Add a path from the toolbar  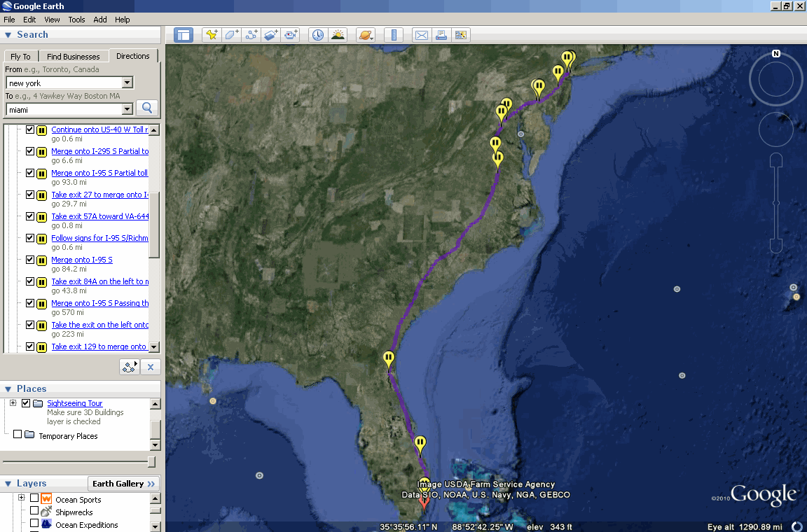coord(251,35)
